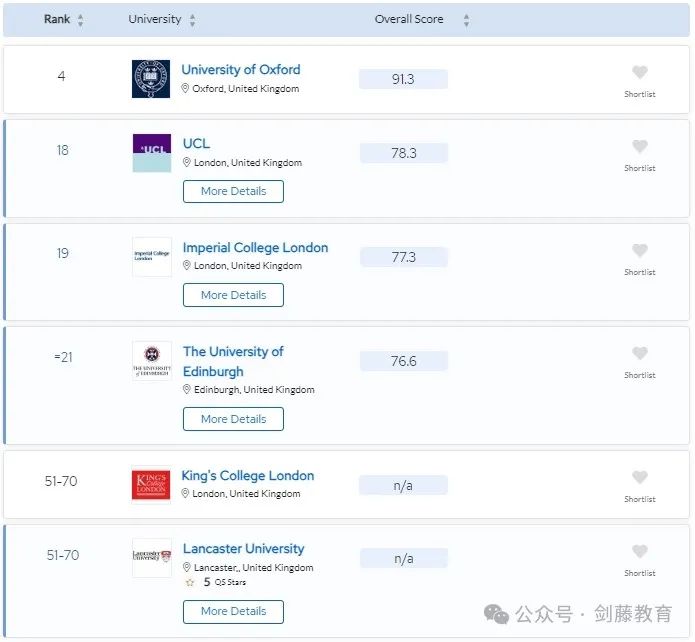Select UCL's overall score 78.3
Screen dimensions: 695x642
click(404, 153)
